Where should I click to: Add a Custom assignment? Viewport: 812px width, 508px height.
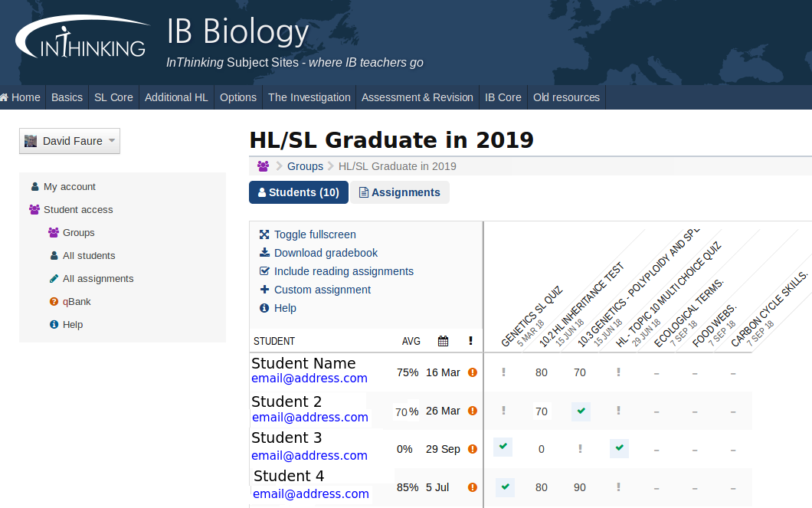click(322, 290)
